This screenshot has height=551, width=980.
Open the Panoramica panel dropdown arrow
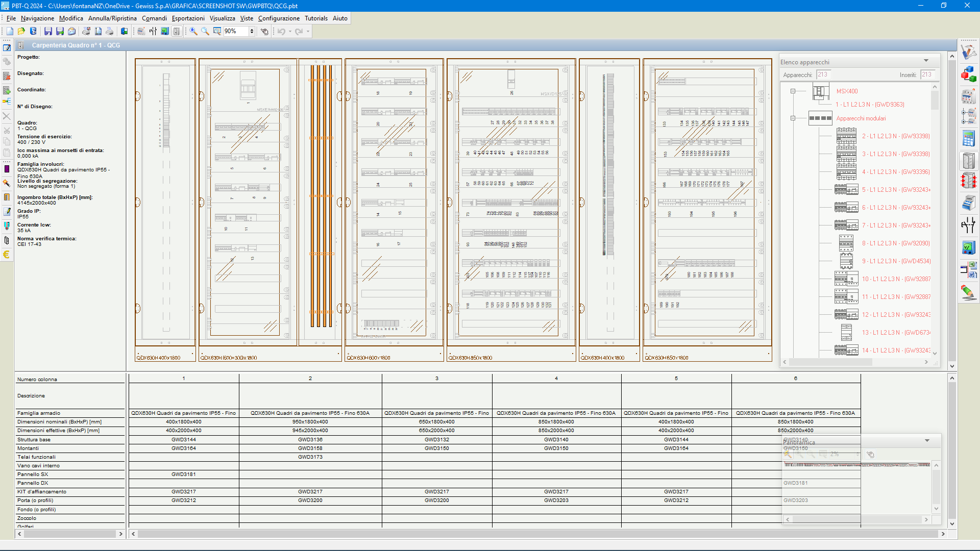click(x=927, y=440)
